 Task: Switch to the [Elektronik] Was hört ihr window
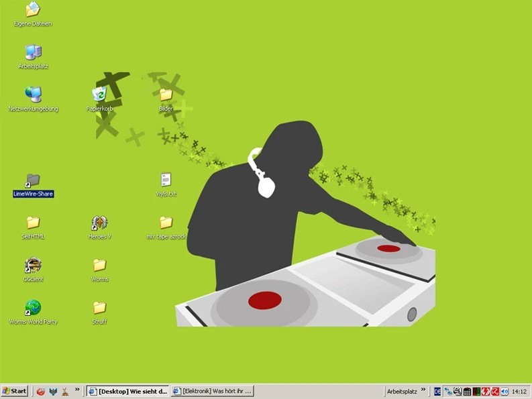(212, 391)
